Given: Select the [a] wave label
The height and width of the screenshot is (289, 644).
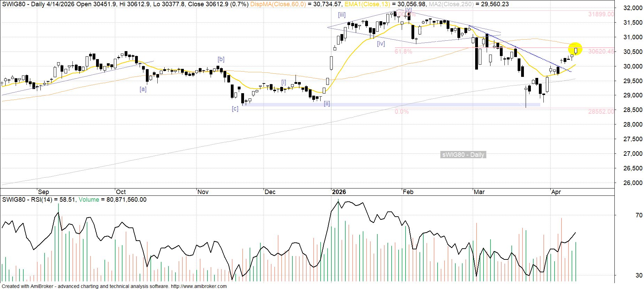Looking at the screenshot, I should 143,89.
